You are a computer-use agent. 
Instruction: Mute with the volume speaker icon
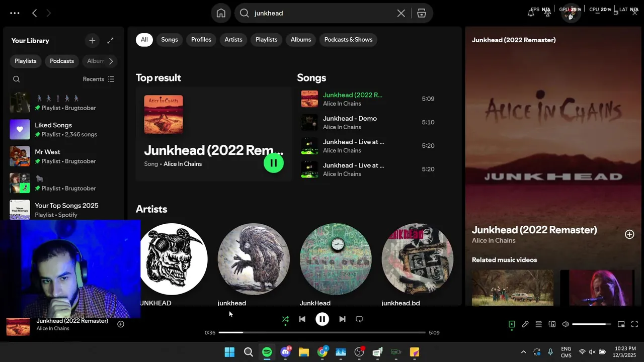click(x=566, y=324)
